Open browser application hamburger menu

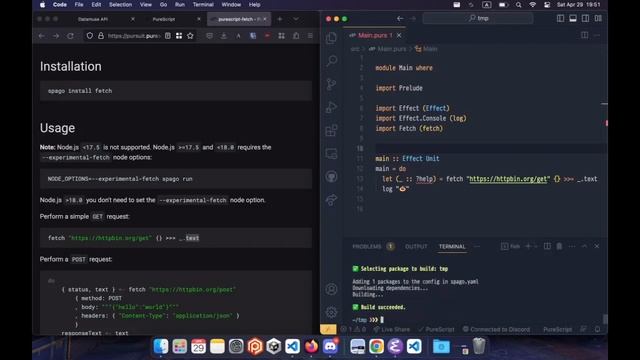click(310, 36)
